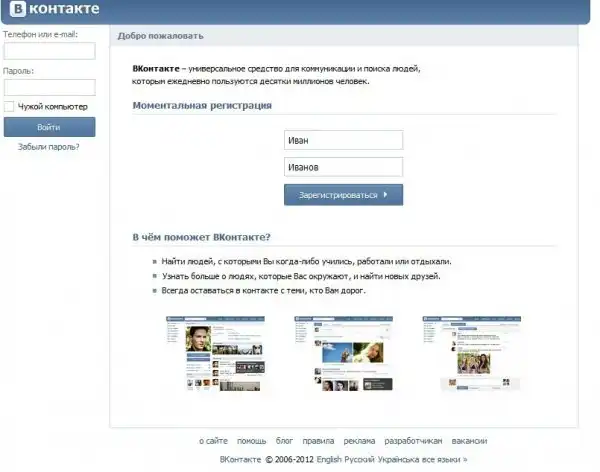Click the Пароль password field

pos(49,87)
